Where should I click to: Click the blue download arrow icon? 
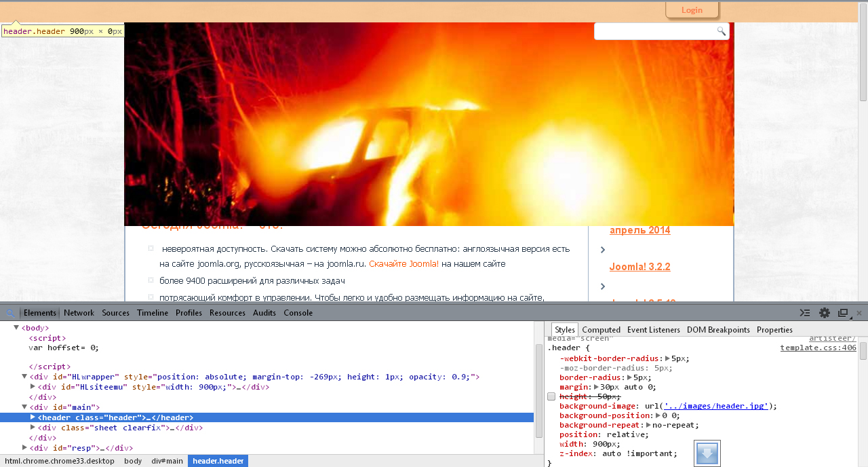(707, 453)
